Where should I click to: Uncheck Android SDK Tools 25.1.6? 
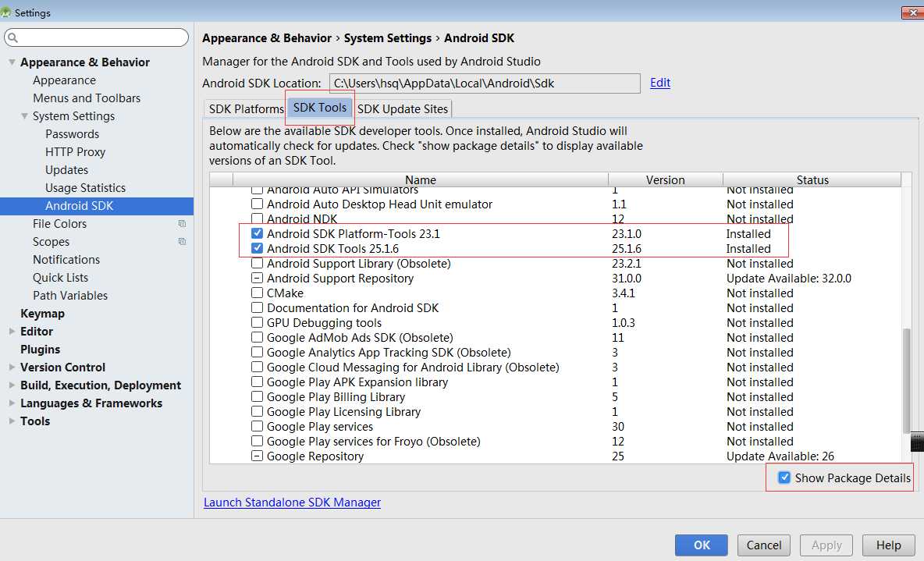pos(257,248)
